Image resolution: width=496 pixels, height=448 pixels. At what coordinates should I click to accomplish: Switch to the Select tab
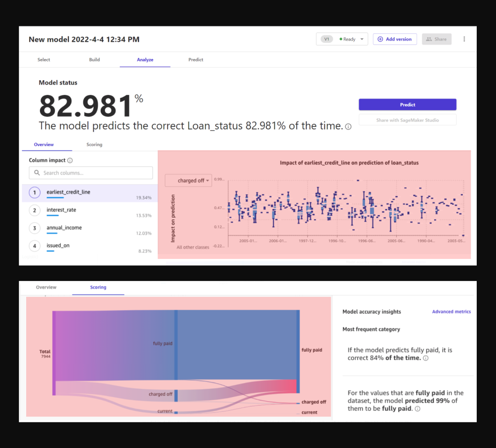coord(44,59)
